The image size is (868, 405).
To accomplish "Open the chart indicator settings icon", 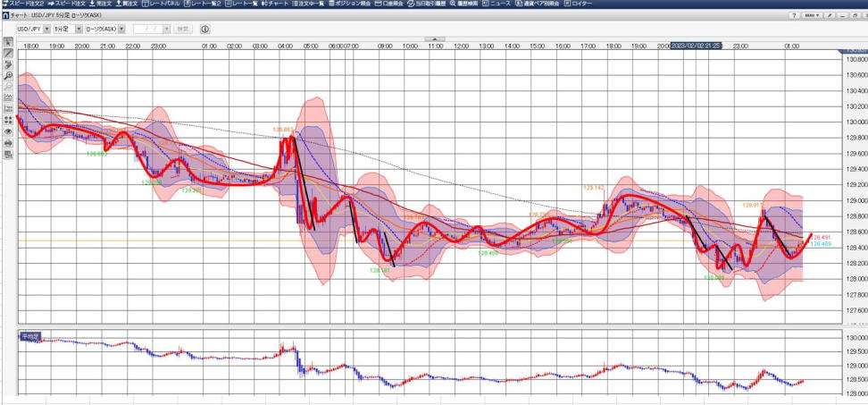I will [x=8, y=97].
